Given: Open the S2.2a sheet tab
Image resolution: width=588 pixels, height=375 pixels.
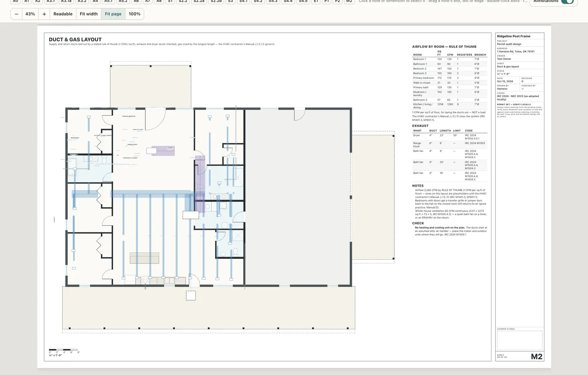Looking at the screenshot, I should point(199,1).
